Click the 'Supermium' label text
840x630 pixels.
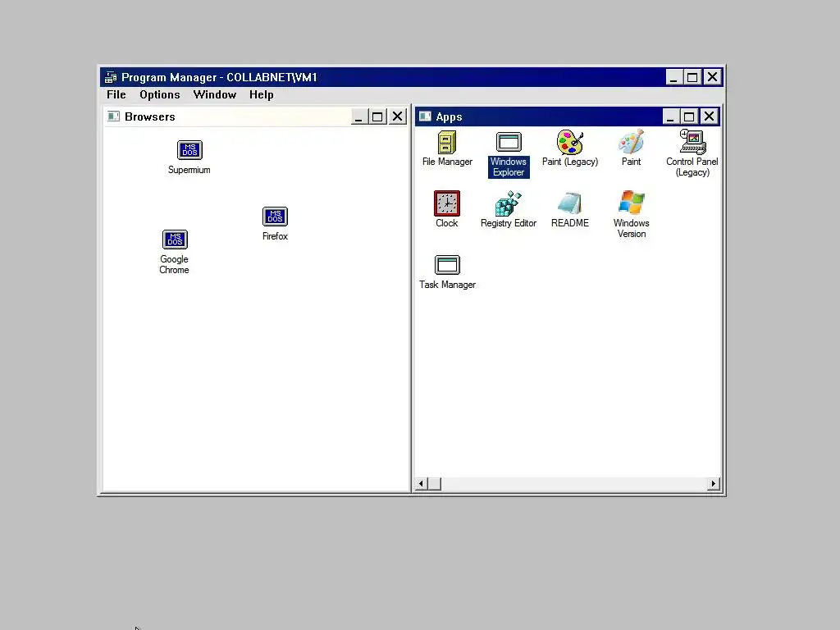(189, 170)
